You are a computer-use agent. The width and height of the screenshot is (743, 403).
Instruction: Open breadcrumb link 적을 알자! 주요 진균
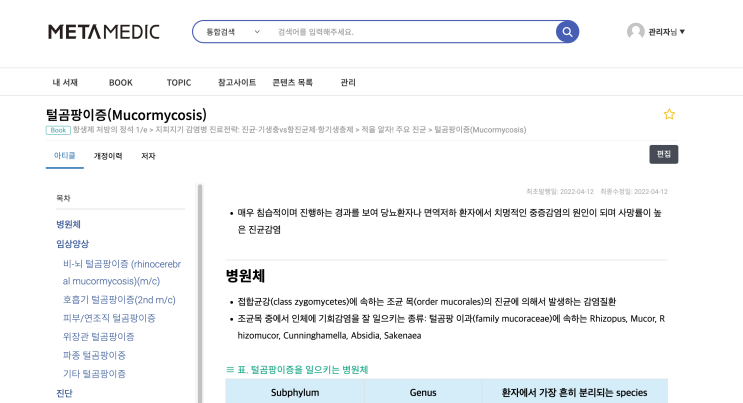[393, 129]
